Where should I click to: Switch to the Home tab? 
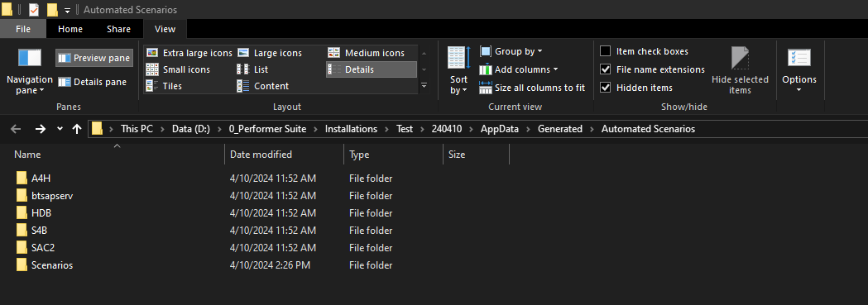[x=70, y=29]
